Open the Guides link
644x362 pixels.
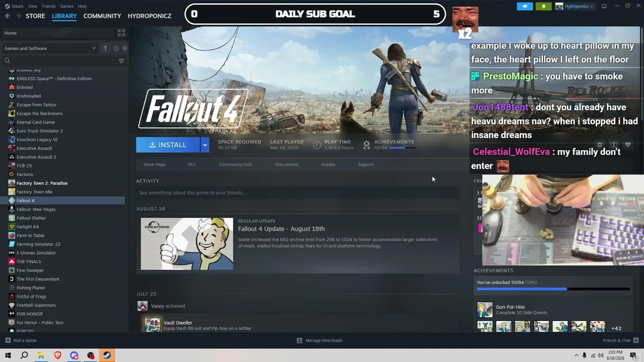(x=328, y=164)
